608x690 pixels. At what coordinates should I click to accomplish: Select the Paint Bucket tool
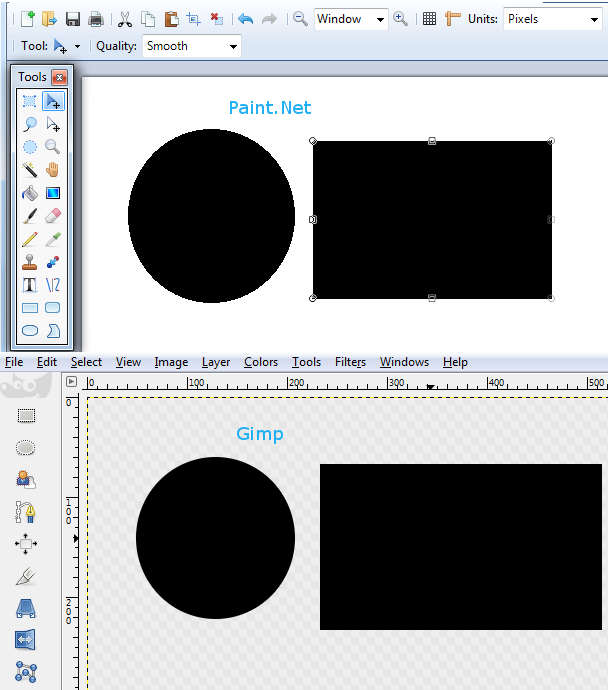(30, 193)
